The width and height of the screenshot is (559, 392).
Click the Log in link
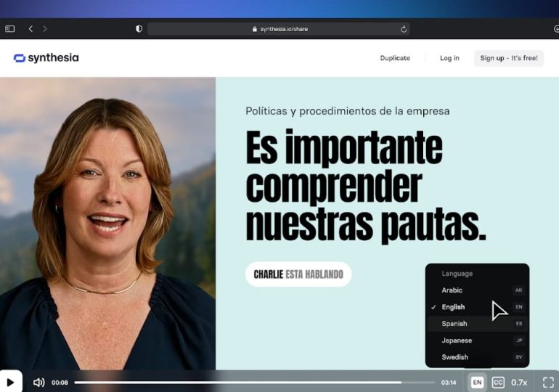pos(449,58)
